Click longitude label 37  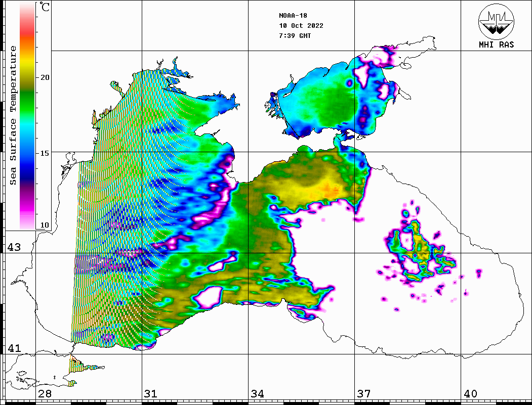click(x=364, y=394)
